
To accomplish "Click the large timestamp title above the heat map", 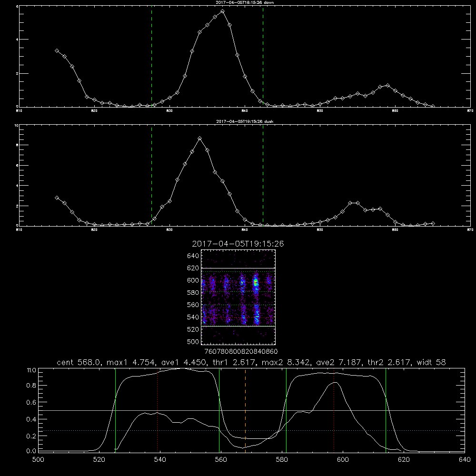I will coord(238,244).
